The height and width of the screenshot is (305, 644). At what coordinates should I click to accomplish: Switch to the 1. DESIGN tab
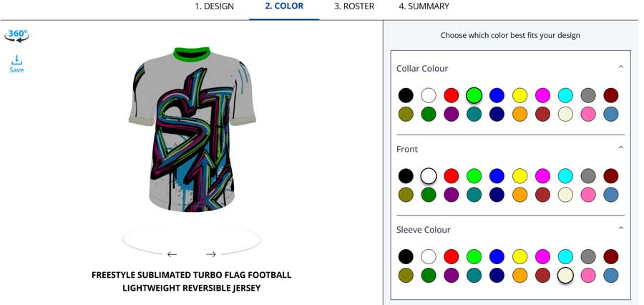(x=214, y=6)
